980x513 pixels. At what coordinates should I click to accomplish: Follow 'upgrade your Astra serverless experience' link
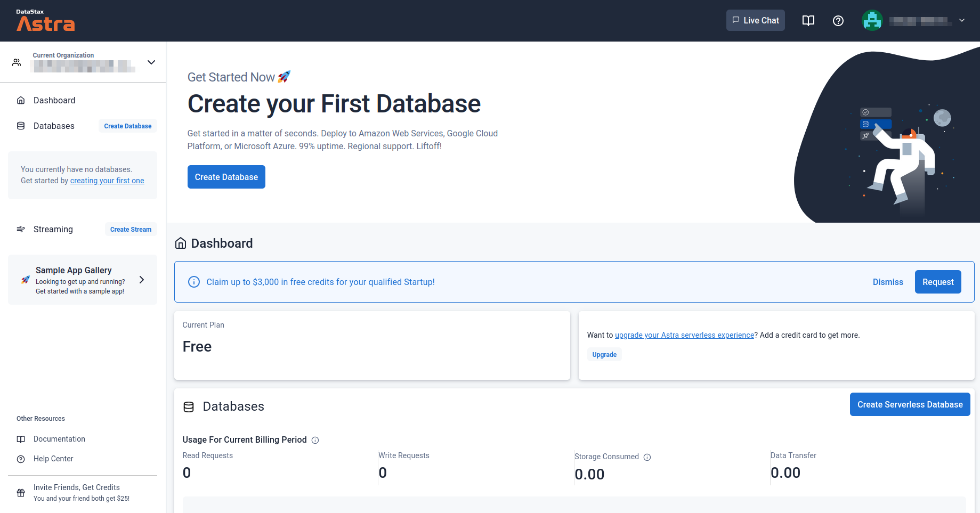(x=685, y=335)
